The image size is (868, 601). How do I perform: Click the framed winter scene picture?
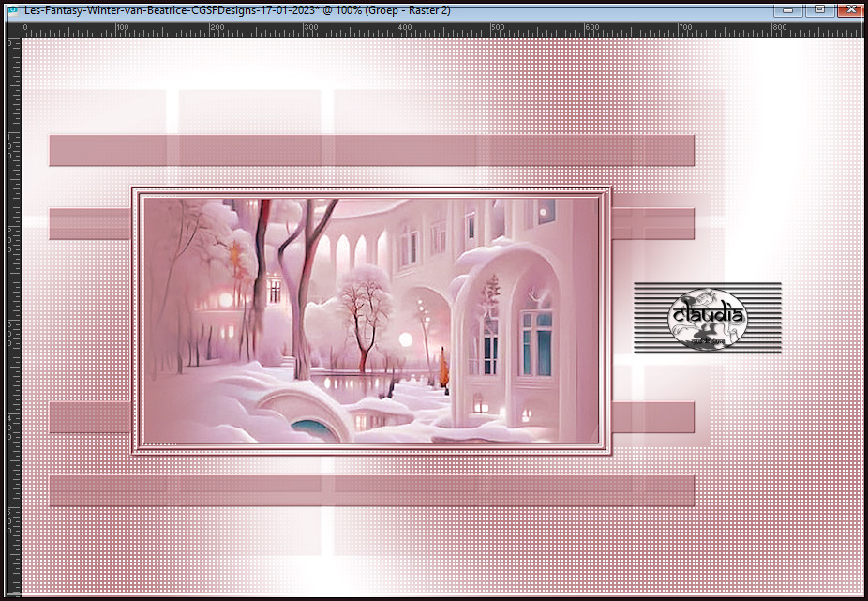tap(371, 321)
